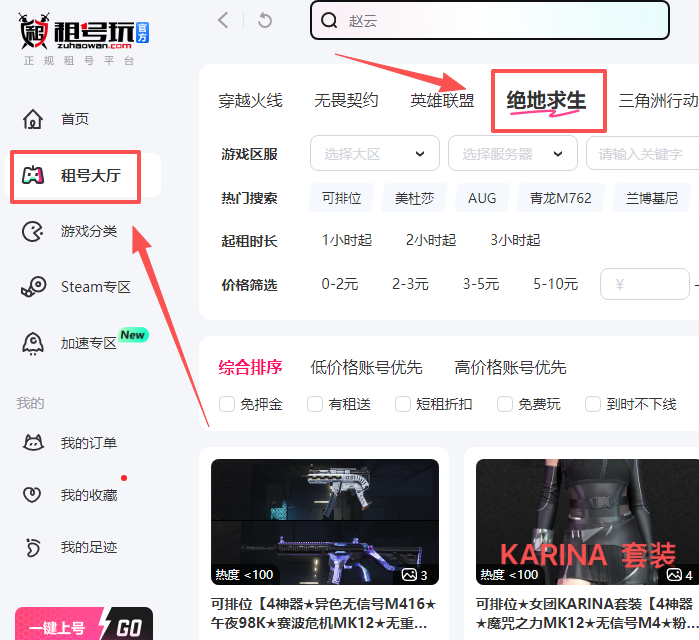Focus the ¥ minimum price field

pos(645,284)
